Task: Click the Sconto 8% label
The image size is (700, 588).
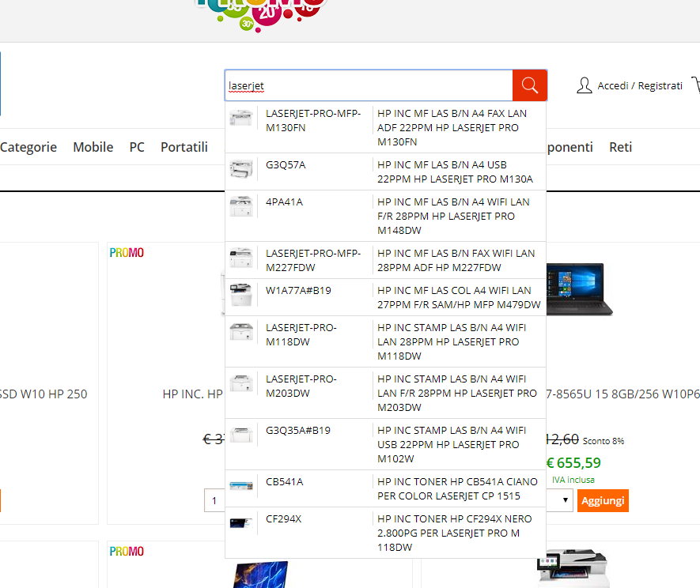Action: tap(604, 441)
